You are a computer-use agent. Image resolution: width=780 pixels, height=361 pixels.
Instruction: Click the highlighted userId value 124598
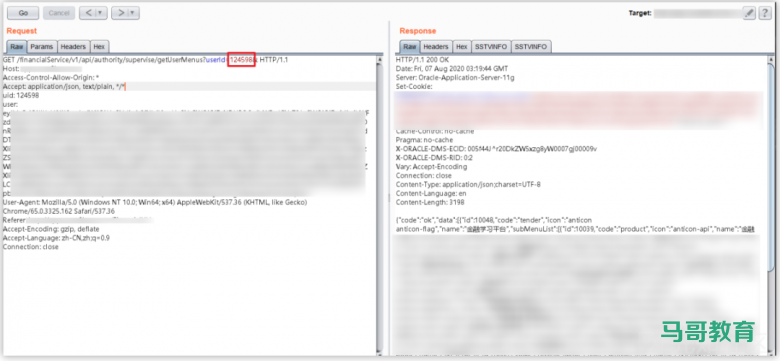241,60
